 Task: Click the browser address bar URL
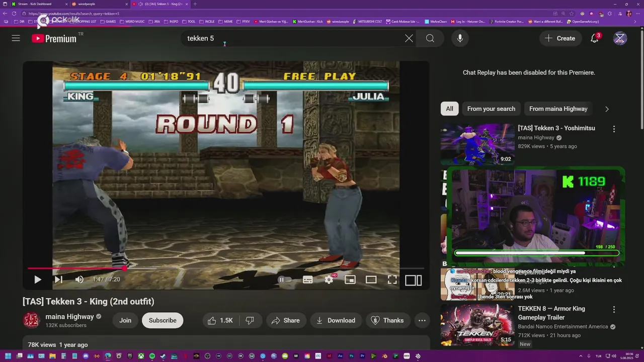pyautogui.click(x=74, y=14)
